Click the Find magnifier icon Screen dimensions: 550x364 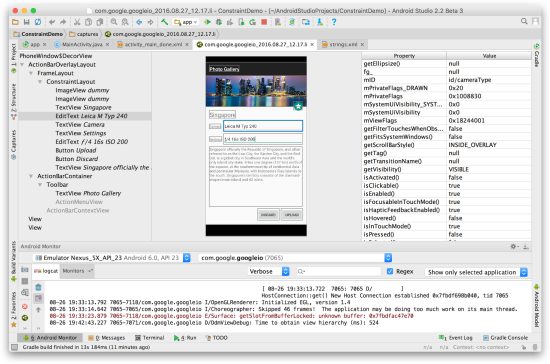114,22
